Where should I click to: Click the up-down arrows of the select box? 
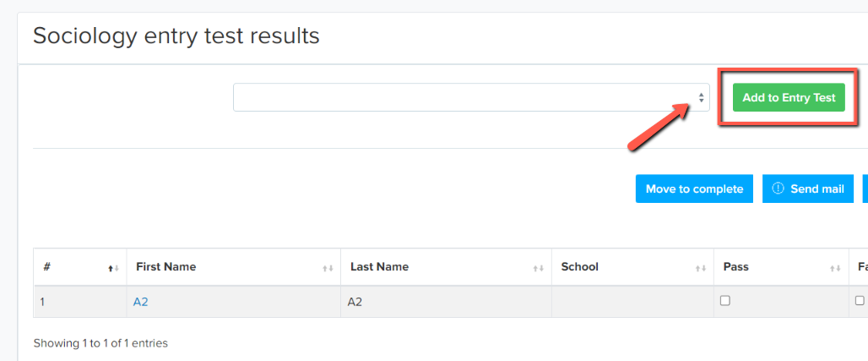702,97
